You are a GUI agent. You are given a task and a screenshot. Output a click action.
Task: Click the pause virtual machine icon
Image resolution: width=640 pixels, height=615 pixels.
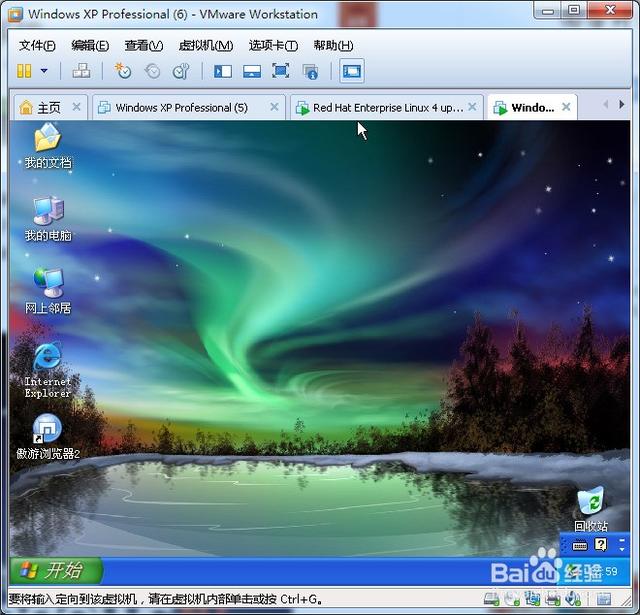25,71
